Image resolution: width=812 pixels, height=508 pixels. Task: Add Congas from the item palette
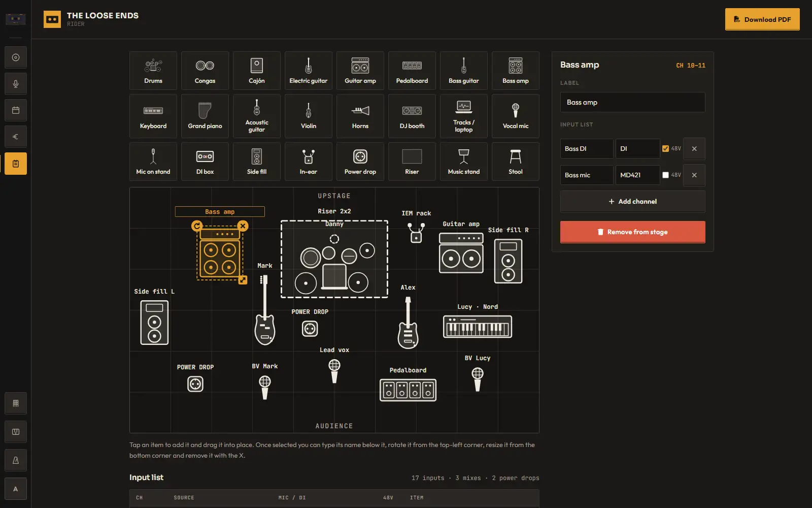pos(205,71)
